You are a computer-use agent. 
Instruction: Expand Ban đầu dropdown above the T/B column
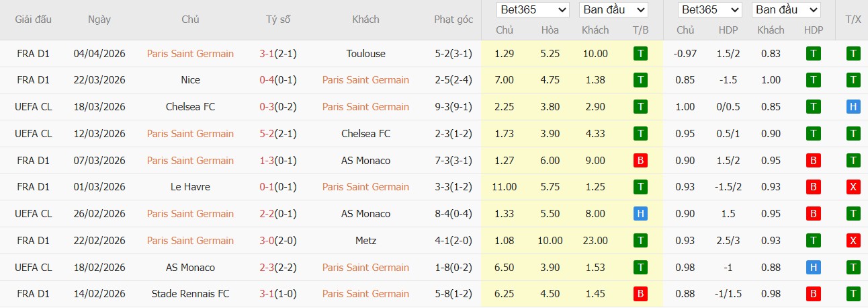click(613, 10)
